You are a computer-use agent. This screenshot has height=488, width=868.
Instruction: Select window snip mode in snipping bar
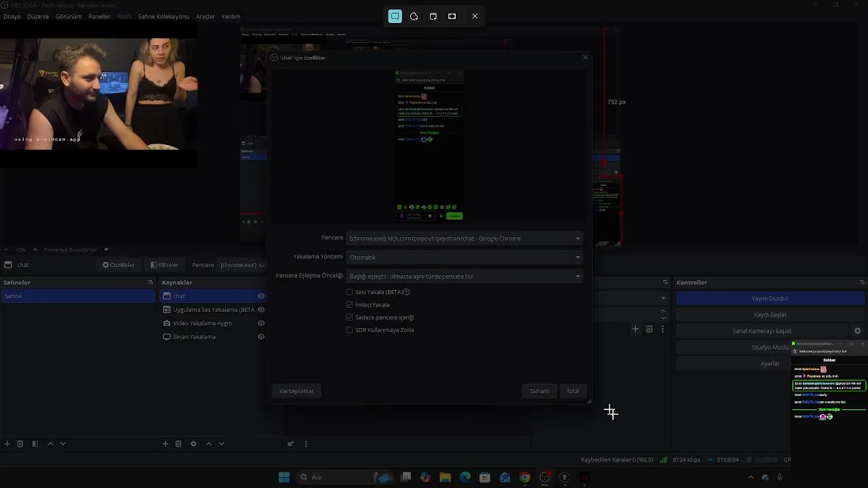[433, 16]
